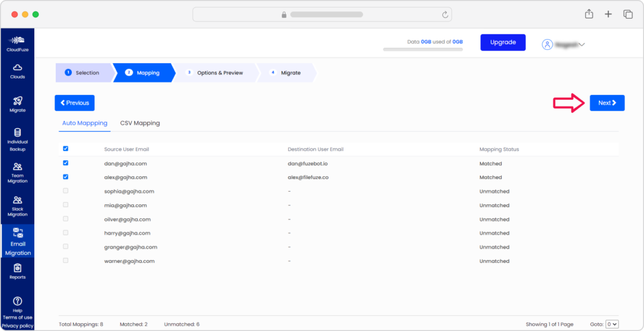Click the data usage progress bar
The image size is (644, 331).
(x=422, y=49)
